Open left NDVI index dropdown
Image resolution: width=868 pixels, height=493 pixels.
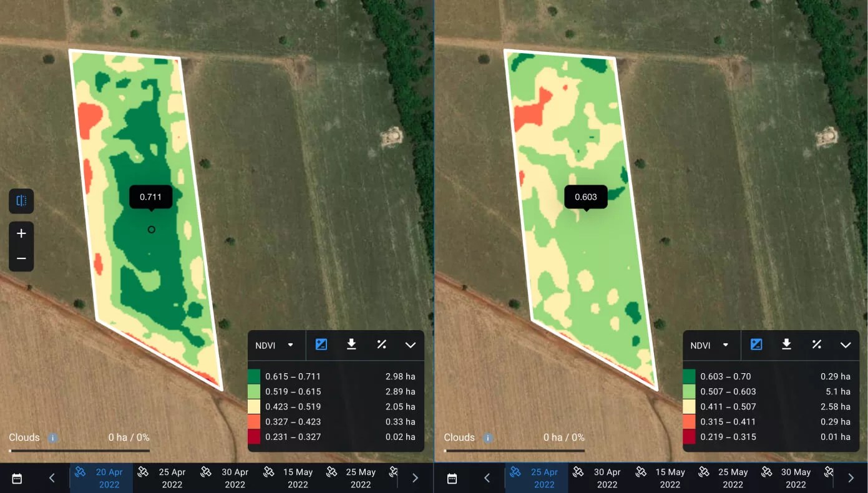pyautogui.click(x=275, y=345)
